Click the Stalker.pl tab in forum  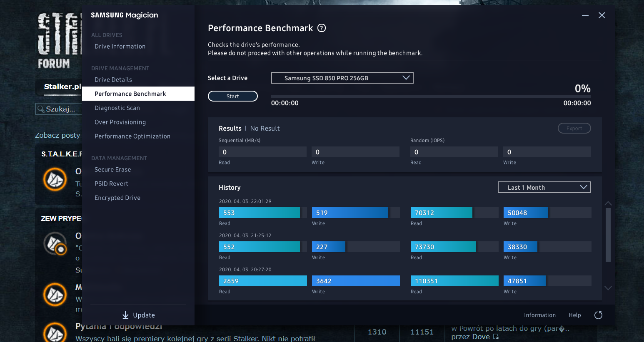62,87
